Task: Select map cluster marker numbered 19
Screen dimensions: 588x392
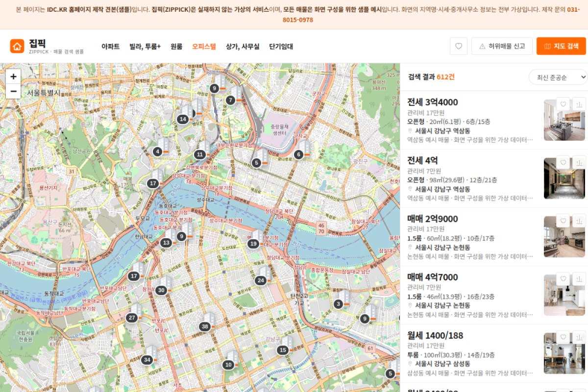Action: point(253,244)
